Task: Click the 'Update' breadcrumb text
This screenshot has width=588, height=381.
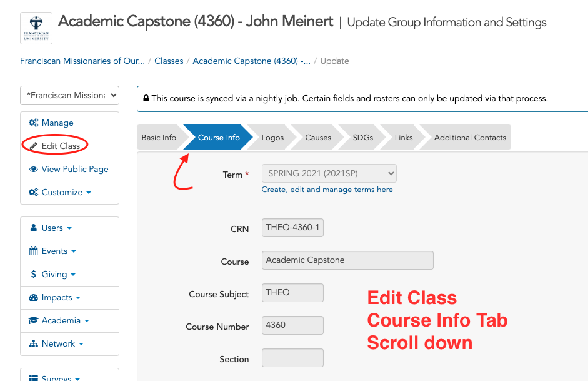Action: (334, 61)
